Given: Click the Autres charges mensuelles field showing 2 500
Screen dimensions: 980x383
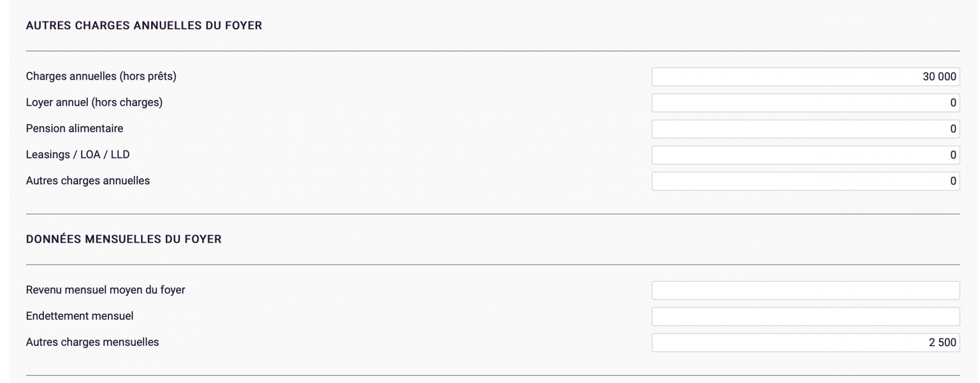Looking at the screenshot, I should (805, 342).
